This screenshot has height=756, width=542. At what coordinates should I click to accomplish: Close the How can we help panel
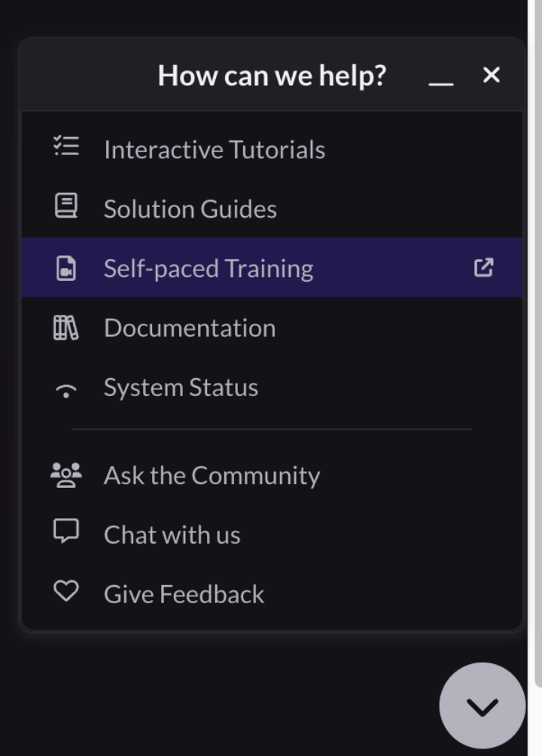492,75
